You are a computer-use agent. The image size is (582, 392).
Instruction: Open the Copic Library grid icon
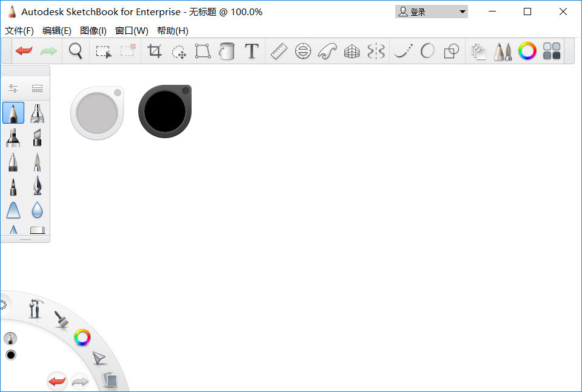coord(552,51)
